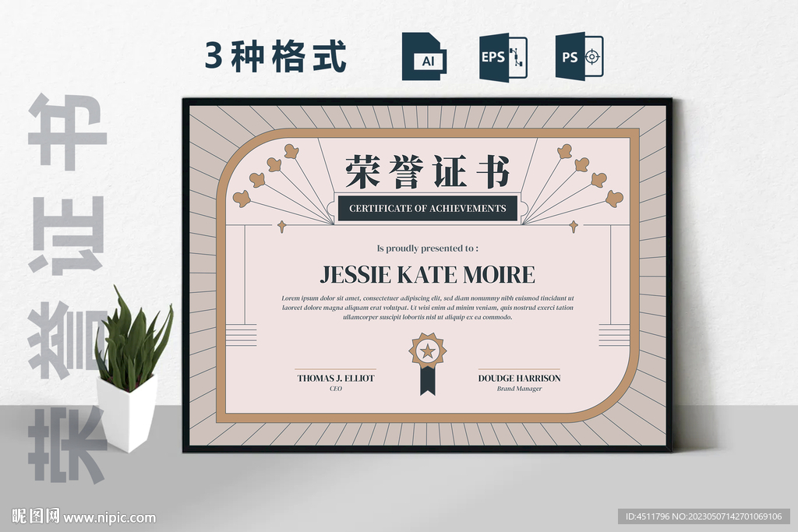
Task: Select signer name "DOUDGE HARRISON"
Action: (519, 378)
